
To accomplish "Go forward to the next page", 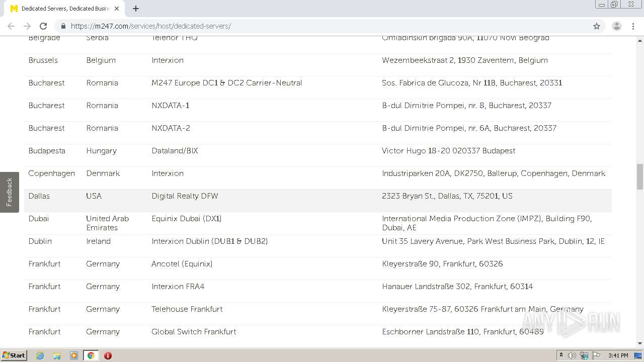I will (27, 26).
